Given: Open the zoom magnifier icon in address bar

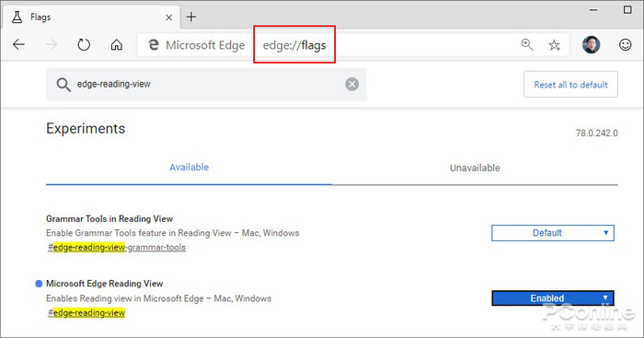Looking at the screenshot, I should tap(527, 44).
